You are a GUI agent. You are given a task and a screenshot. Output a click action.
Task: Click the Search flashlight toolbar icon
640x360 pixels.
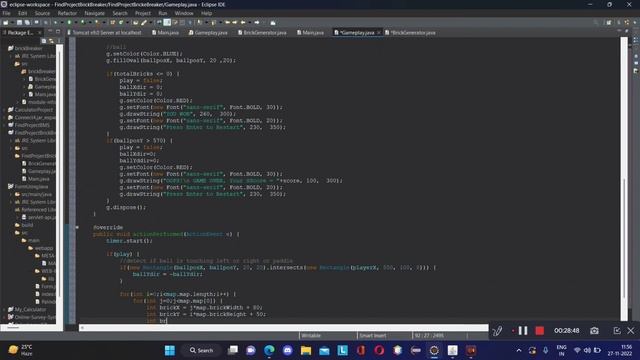(144, 22)
